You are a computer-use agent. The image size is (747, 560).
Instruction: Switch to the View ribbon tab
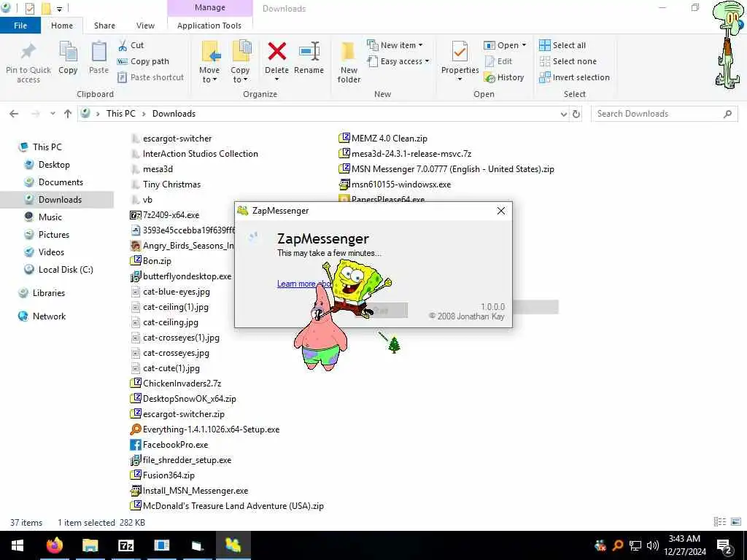tap(145, 26)
